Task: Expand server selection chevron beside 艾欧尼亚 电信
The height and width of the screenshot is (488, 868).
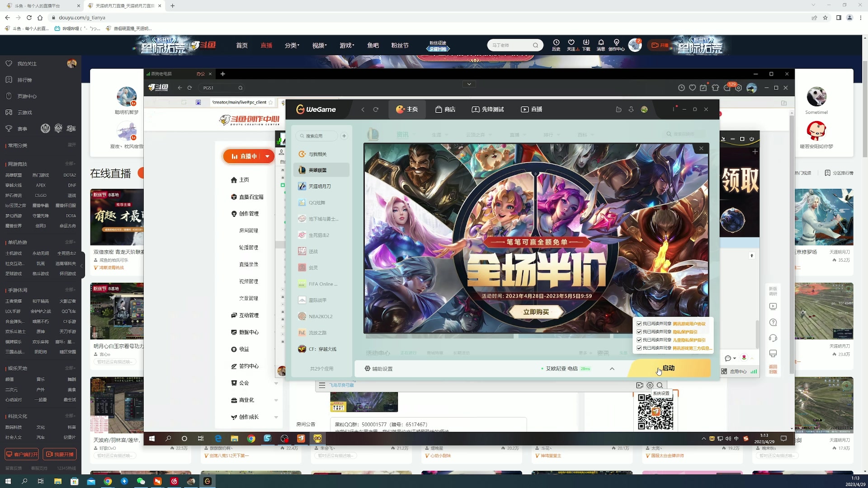Action: (612, 369)
